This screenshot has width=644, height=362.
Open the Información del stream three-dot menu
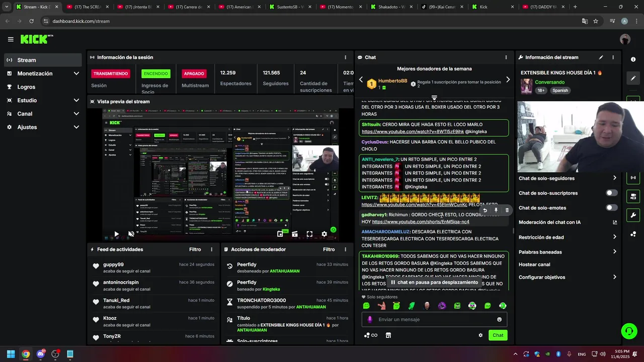click(x=613, y=57)
